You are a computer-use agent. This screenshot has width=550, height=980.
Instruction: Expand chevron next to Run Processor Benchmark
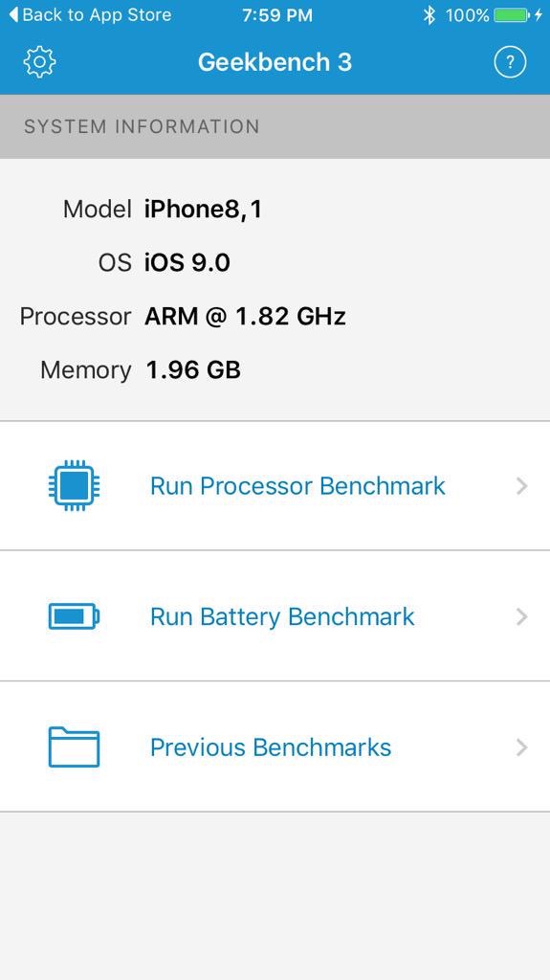[522, 485]
